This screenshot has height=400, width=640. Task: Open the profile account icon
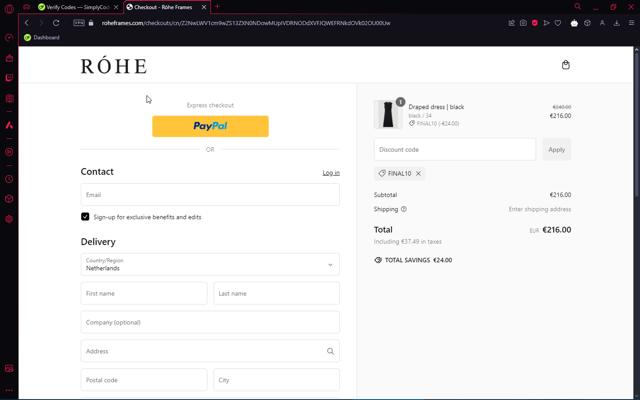(x=602, y=23)
